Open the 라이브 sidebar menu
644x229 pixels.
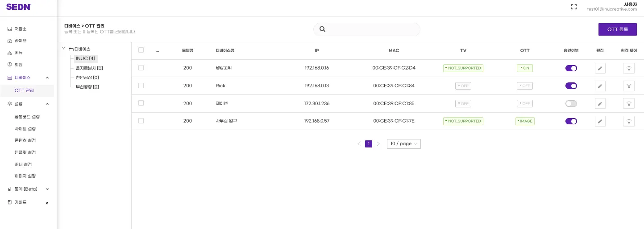coord(21,41)
